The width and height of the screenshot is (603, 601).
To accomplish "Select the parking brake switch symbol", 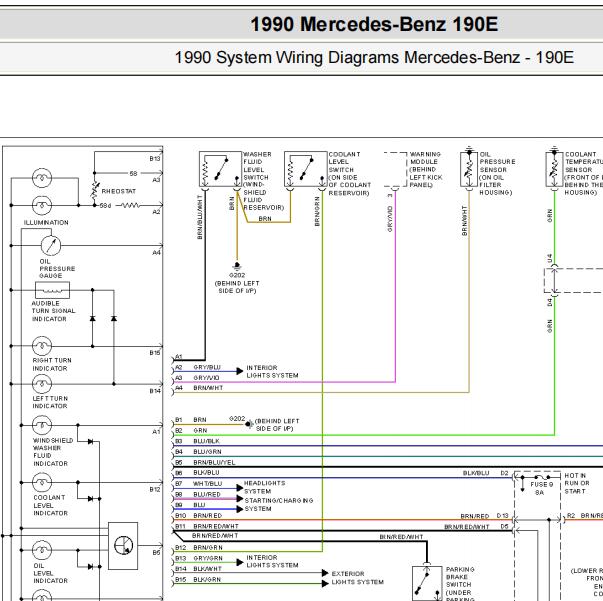I will click(427, 583).
